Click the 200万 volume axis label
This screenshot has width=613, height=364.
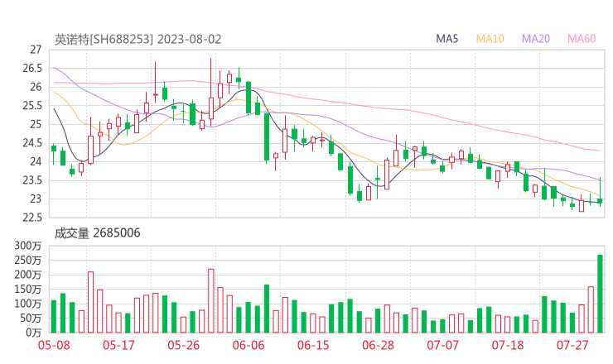[x=28, y=275]
